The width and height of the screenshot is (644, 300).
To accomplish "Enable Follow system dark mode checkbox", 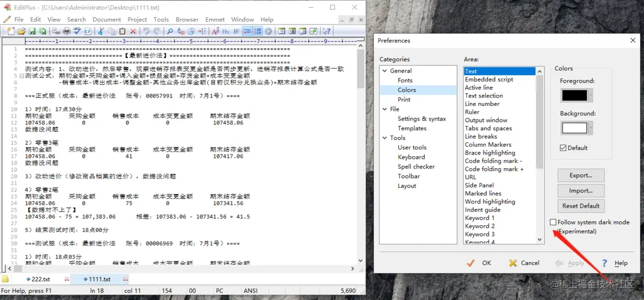I will (553, 222).
